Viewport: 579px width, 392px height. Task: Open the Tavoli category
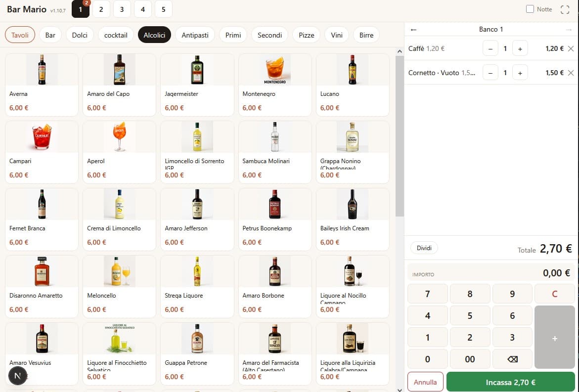[x=20, y=35]
